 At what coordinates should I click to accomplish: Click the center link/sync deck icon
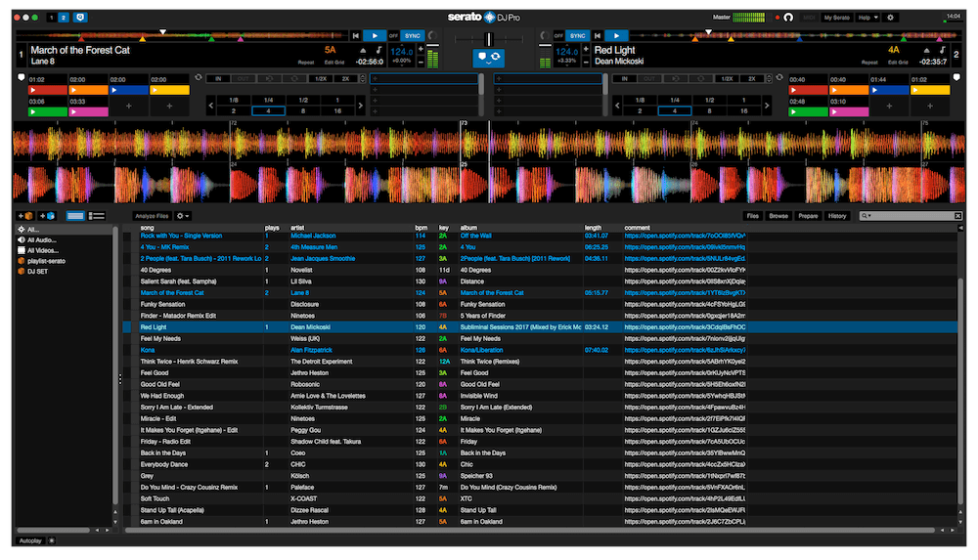pyautogui.click(x=488, y=58)
